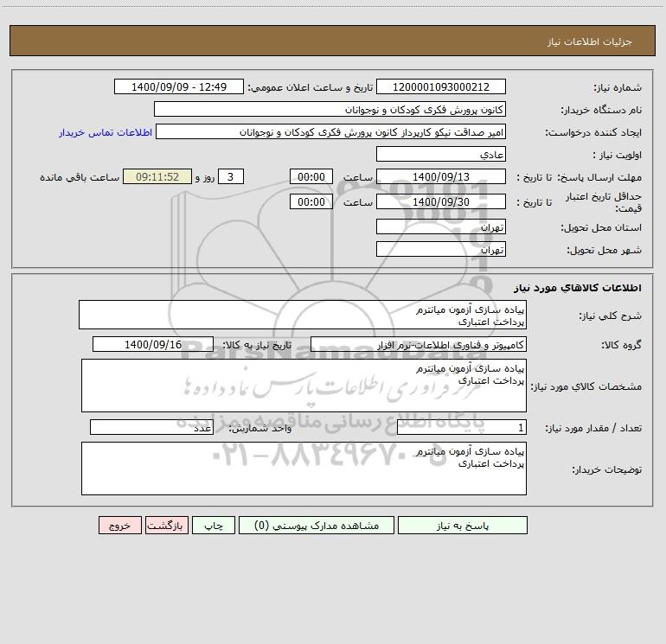Click the پاسخ به نیاز button
Image resolution: width=666 pixels, height=644 pixels.
point(463,525)
